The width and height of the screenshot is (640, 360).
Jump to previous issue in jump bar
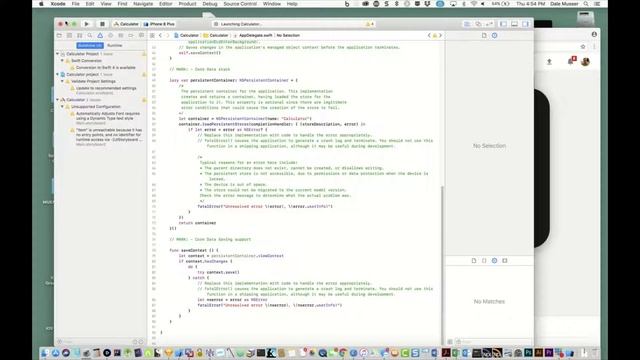[x=429, y=36]
